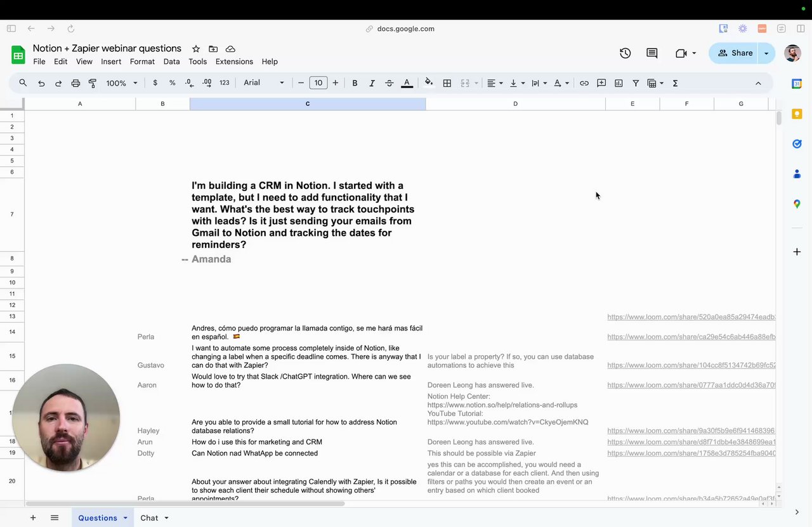812x527 pixels.
Task: Open text rotation dropdown
Action: pyautogui.click(x=561, y=83)
